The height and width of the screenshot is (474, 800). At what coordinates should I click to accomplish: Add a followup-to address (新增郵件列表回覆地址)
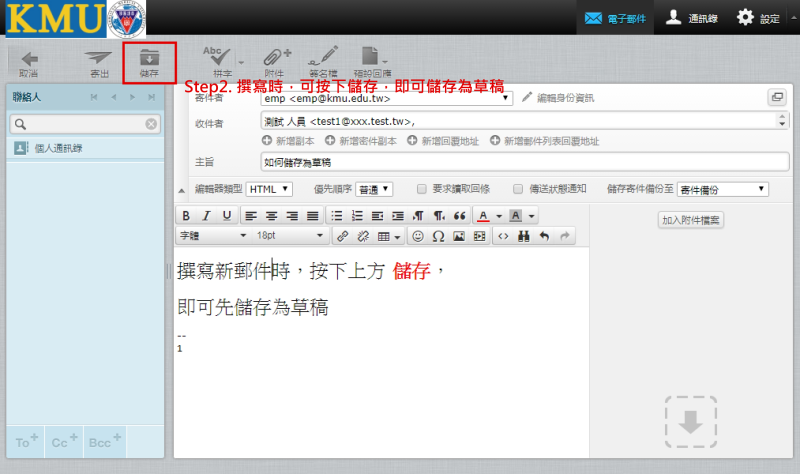[x=545, y=141]
